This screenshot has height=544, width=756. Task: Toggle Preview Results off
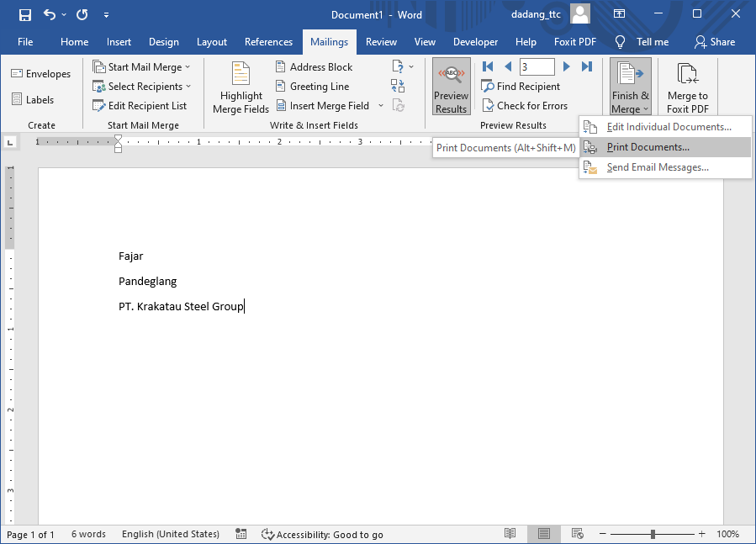[451, 85]
